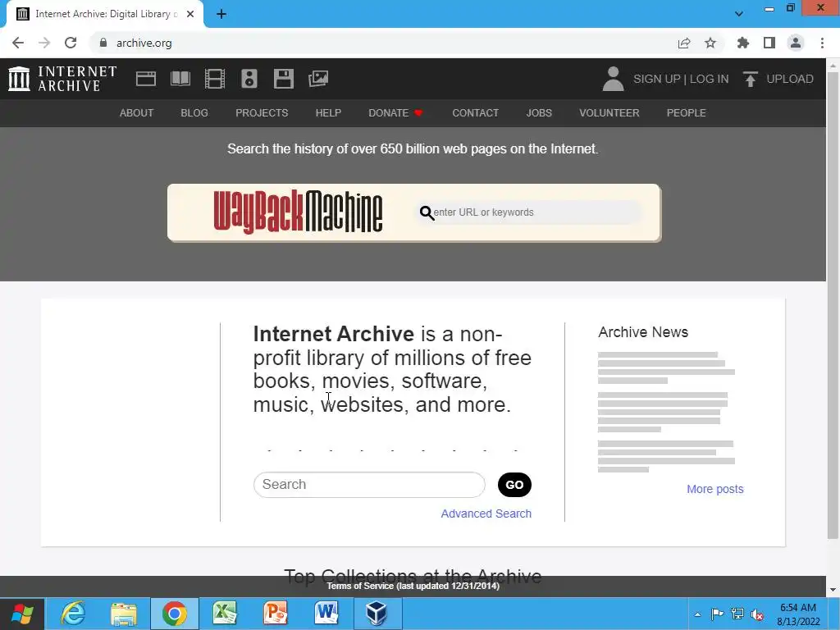
Task: Click the site lock padlock icon
Action: click(103, 43)
